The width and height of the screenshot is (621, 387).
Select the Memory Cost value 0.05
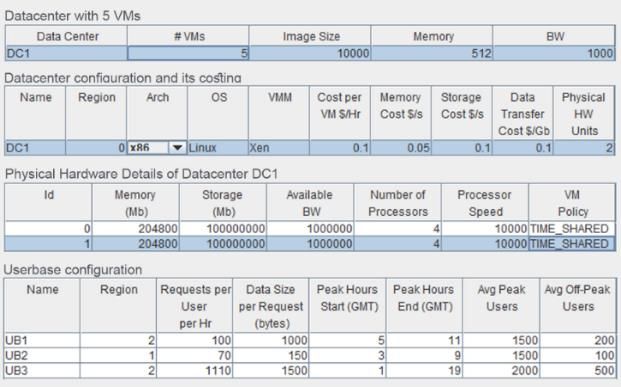(400, 148)
